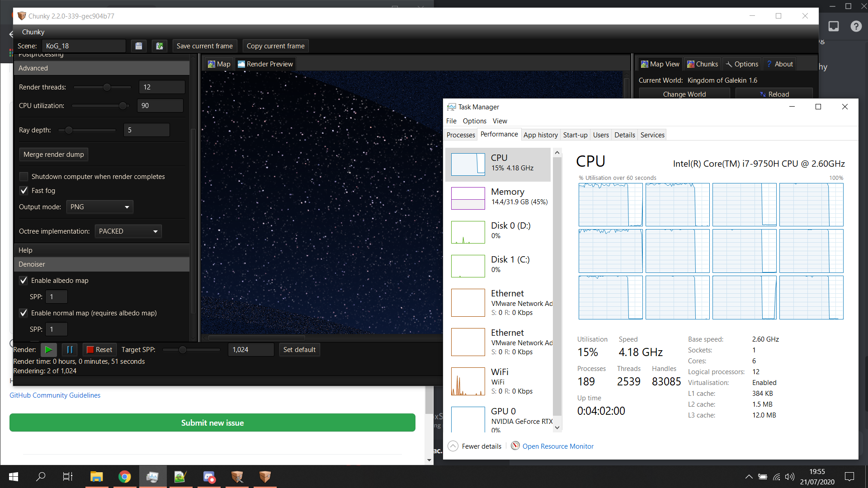Open Discord from the taskbar

[208, 477]
